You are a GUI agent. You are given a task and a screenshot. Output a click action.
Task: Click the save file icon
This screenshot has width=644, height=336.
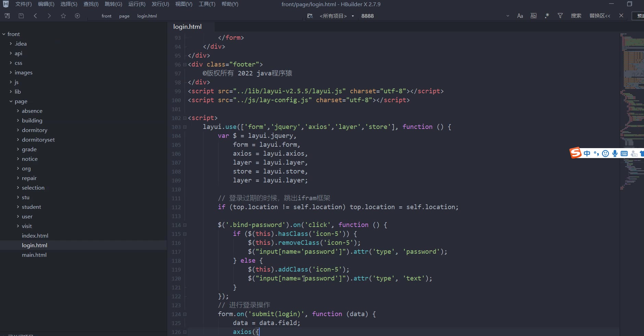[21, 16]
